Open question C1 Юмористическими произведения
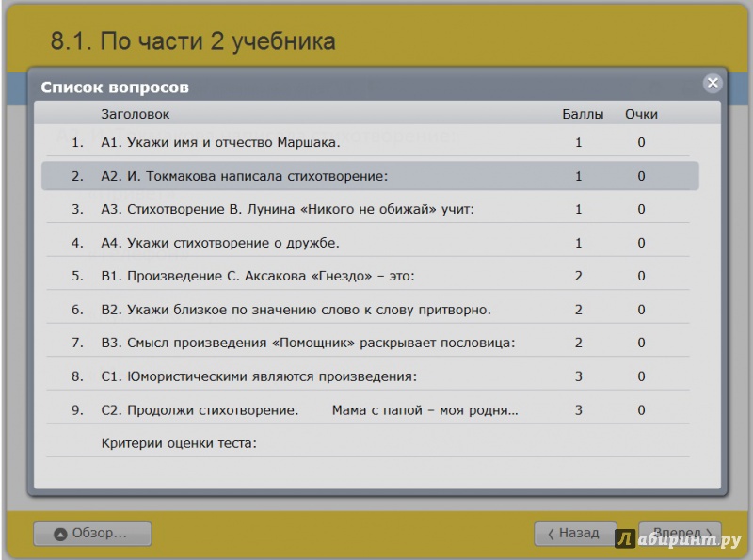 click(x=370, y=376)
